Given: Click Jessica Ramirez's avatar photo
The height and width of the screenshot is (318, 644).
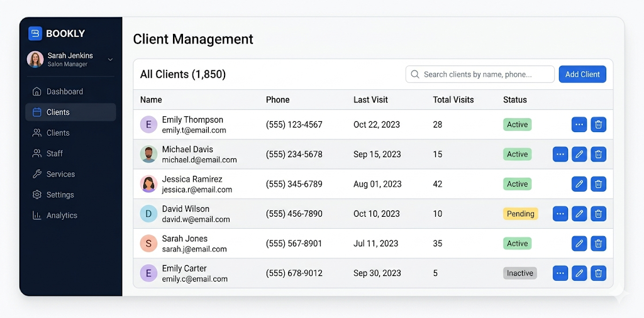Looking at the screenshot, I should point(148,184).
